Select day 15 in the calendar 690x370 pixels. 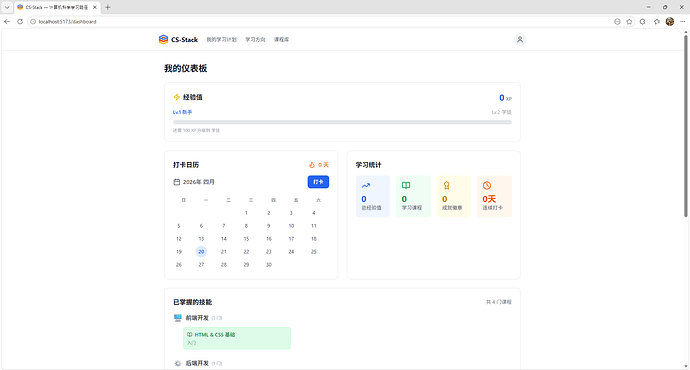tap(246, 239)
